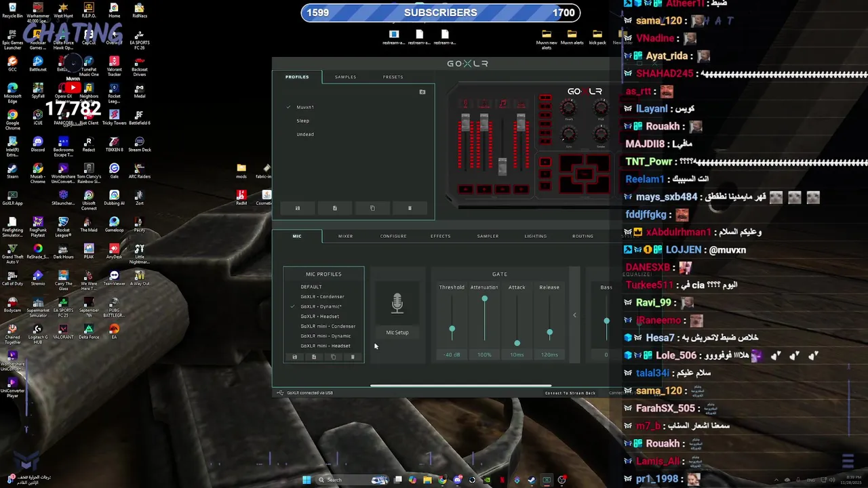Screen dimensions: 868x488
Task: Select GoXLR - Condenser mic profile
Action: click(x=322, y=296)
